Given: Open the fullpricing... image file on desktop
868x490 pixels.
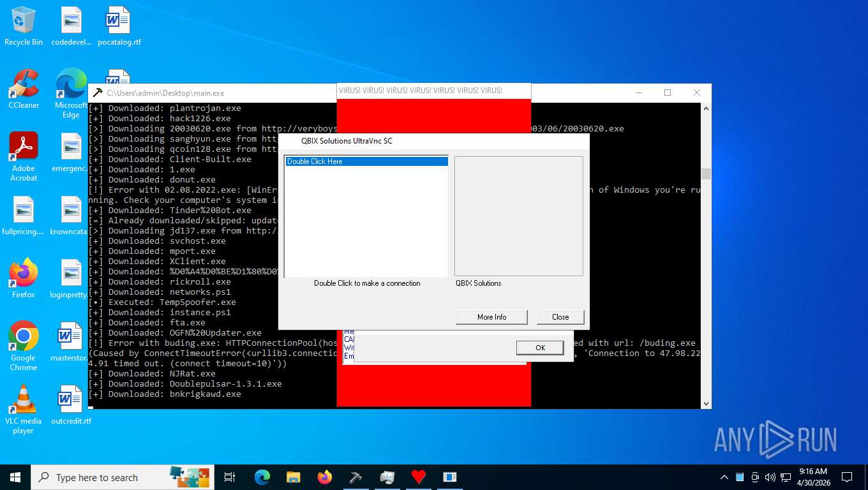Looking at the screenshot, I should click(24, 216).
